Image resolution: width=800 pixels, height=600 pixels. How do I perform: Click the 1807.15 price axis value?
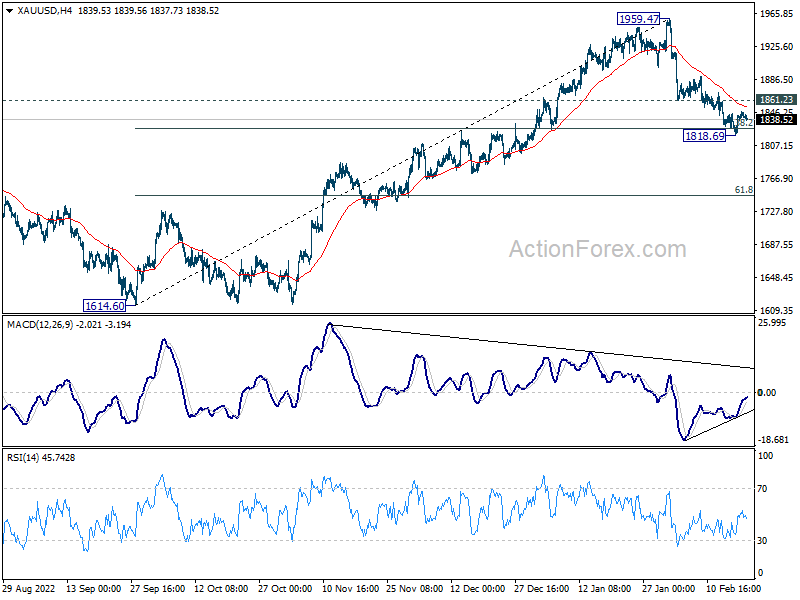(x=777, y=145)
